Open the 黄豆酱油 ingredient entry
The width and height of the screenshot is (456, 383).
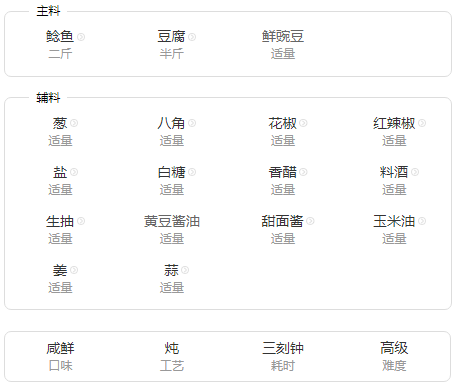[172, 221]
